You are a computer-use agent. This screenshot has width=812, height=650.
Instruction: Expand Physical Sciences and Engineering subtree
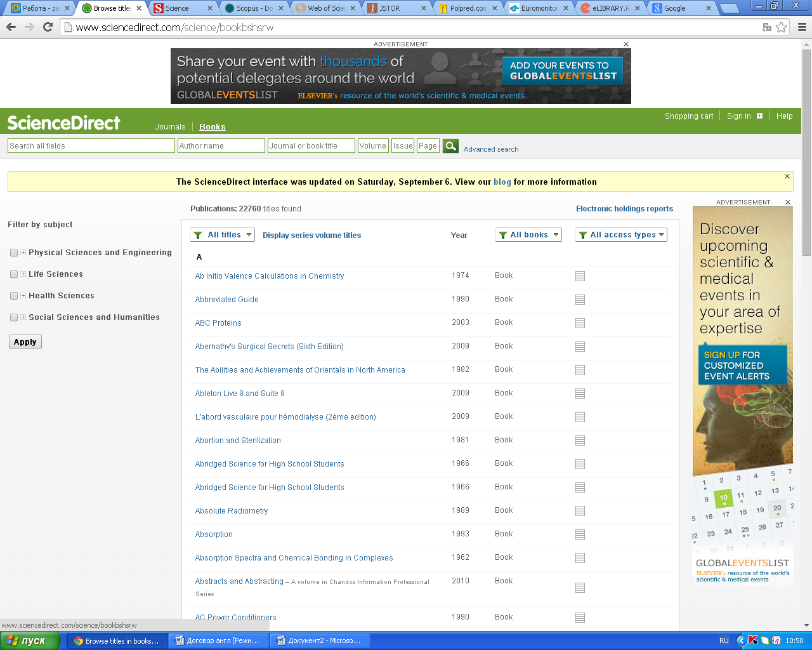23,253
